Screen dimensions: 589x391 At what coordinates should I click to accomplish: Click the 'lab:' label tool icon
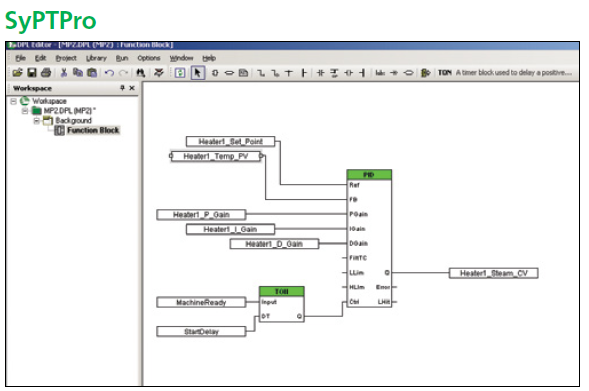pyautogui.click(x=380, y=73)
